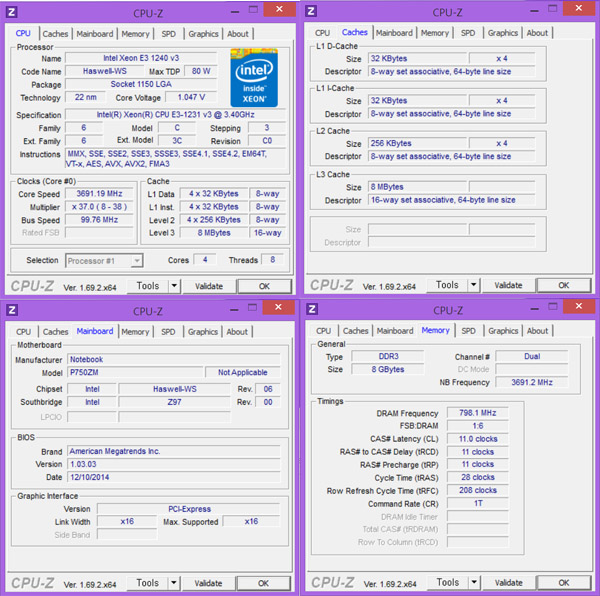Click OK in Caches window
Image resolution: width=600 pixels, height=596 pixels.
[x=564, y=285]
